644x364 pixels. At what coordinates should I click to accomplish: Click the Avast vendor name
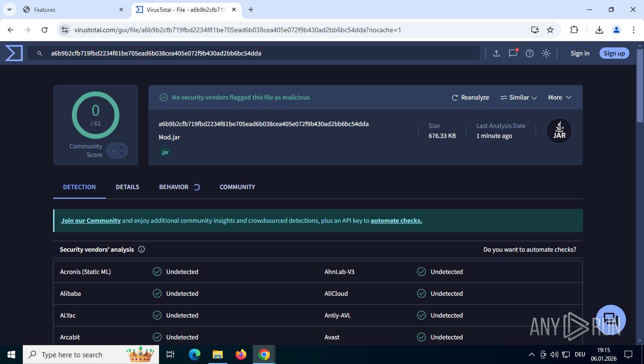click(332, 337)
